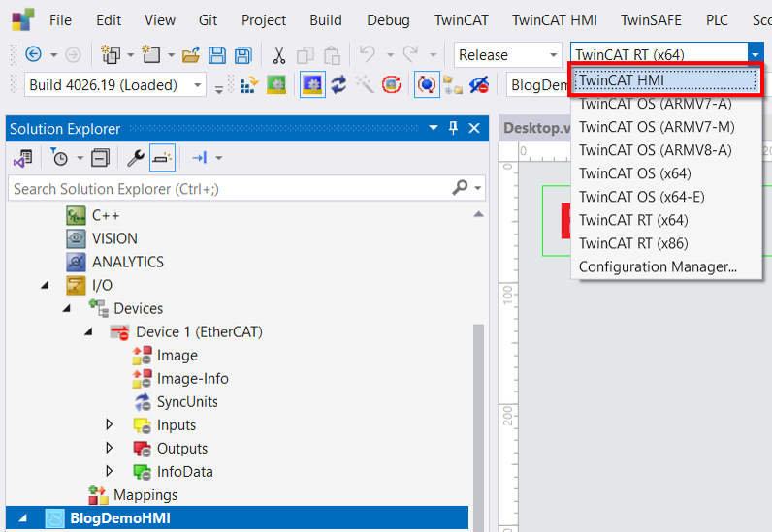772x532 pixels.
Task: Open the Edit menu
Action: pos(109,20)
